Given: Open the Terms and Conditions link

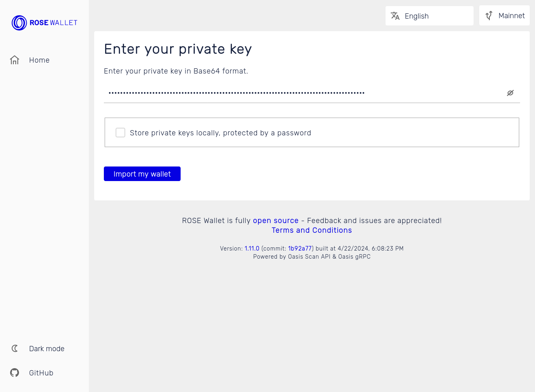Looking at the screenshot, I should (x=312, y=230).
